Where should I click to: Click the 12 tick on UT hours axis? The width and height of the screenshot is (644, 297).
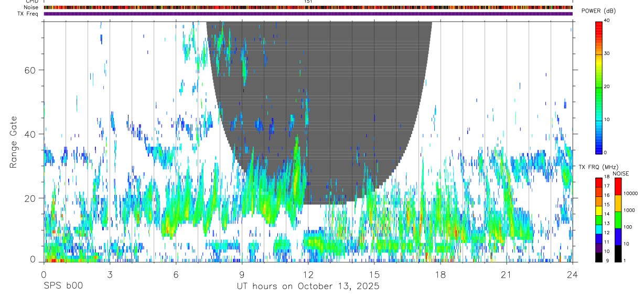(308, 274)
